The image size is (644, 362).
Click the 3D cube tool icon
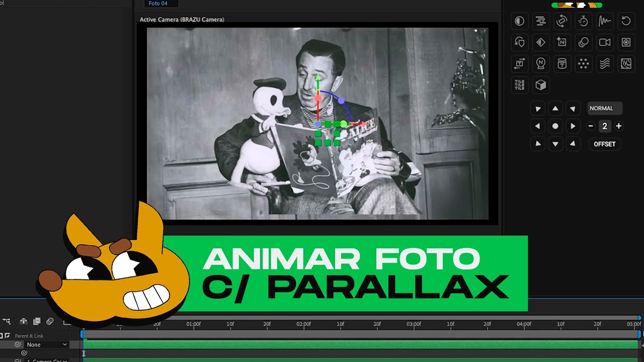pyautogui.click(x=541, y=84)
